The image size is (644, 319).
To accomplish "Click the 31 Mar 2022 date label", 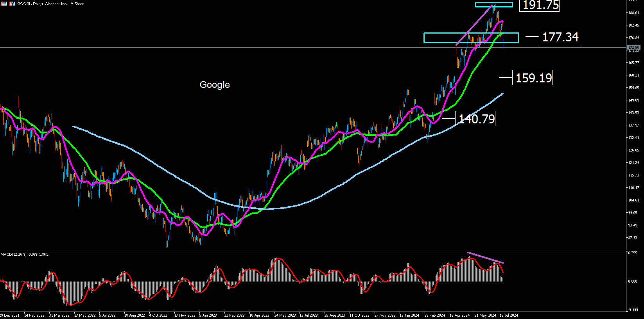I will [59, 315].
